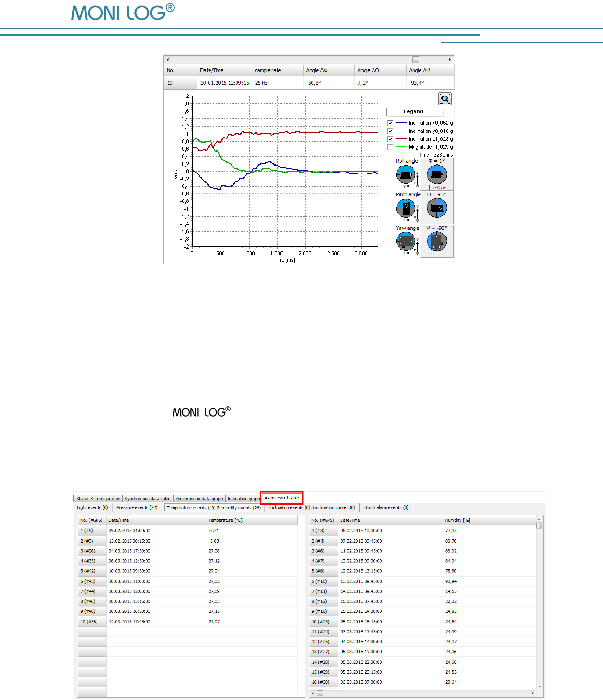Click the '30.01.2015 12:09:15' cell
Screen dimensions: 603x700
tap(224, 83)
